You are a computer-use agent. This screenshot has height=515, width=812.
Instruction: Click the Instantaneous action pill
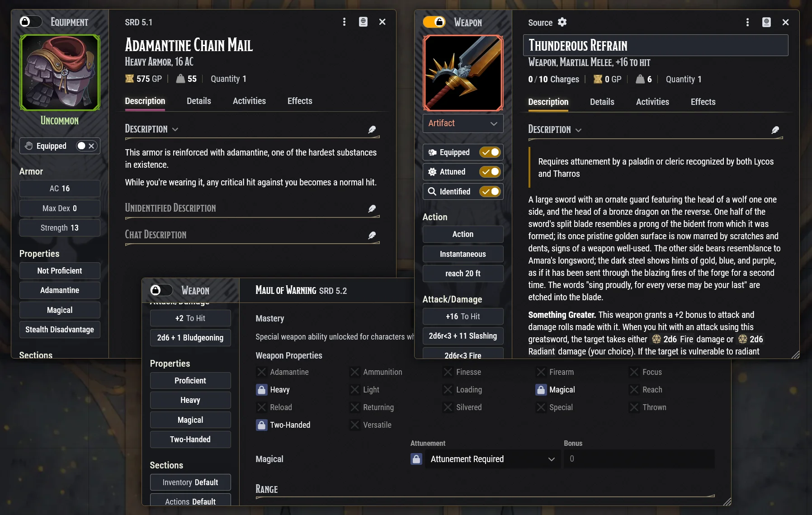463,254
